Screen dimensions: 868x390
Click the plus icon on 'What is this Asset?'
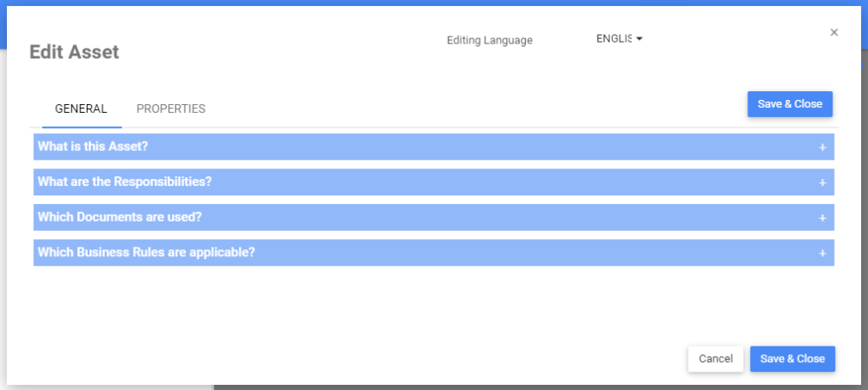click(x=822, y=147)
